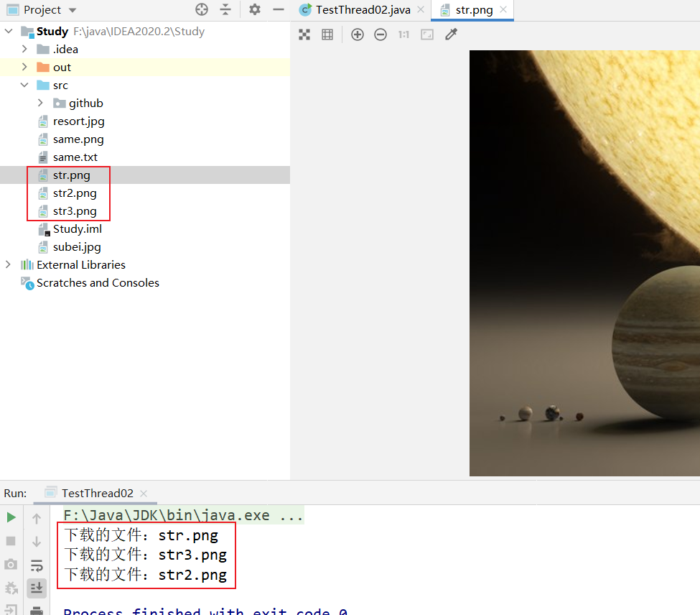Close the str.png editor tab

click(x=503, y=10)
